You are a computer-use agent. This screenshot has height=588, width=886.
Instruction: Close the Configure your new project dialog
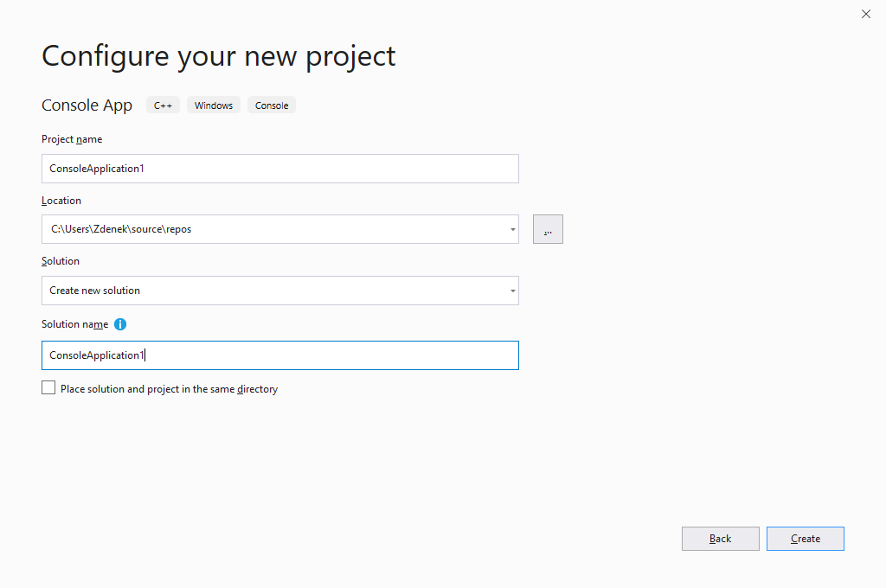(866, 14)
